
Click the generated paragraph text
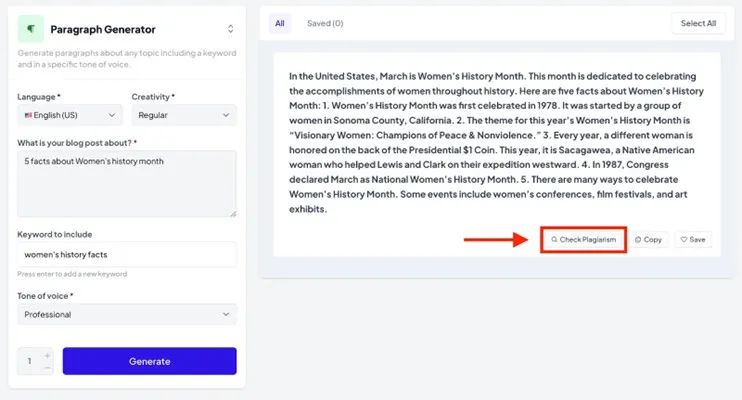[x=491, y=142]
